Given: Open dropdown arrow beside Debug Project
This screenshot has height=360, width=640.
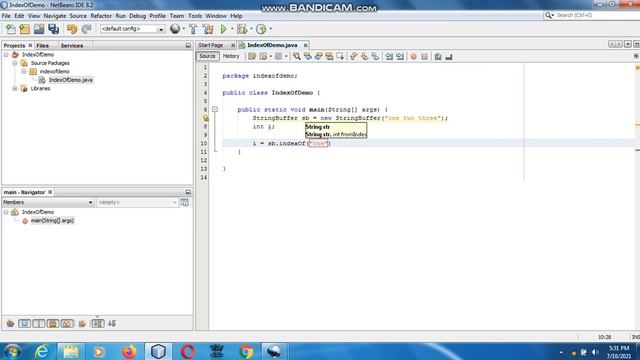Looking at the screenshot, I should [251, 29].
